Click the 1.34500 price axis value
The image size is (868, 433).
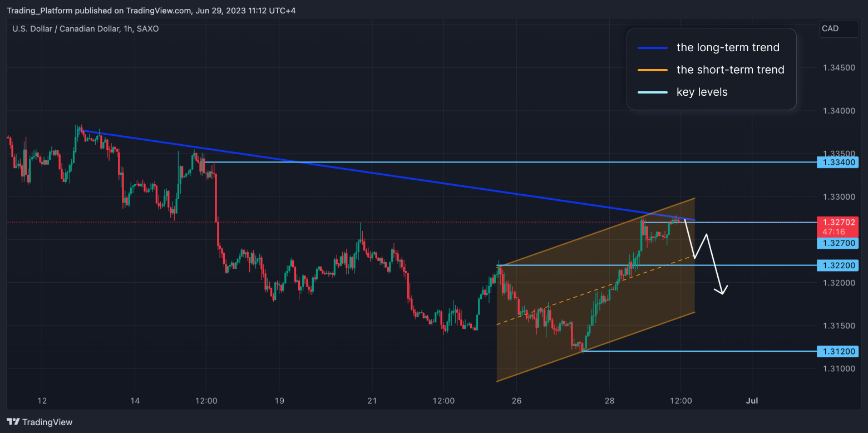[x=839, y=68]
